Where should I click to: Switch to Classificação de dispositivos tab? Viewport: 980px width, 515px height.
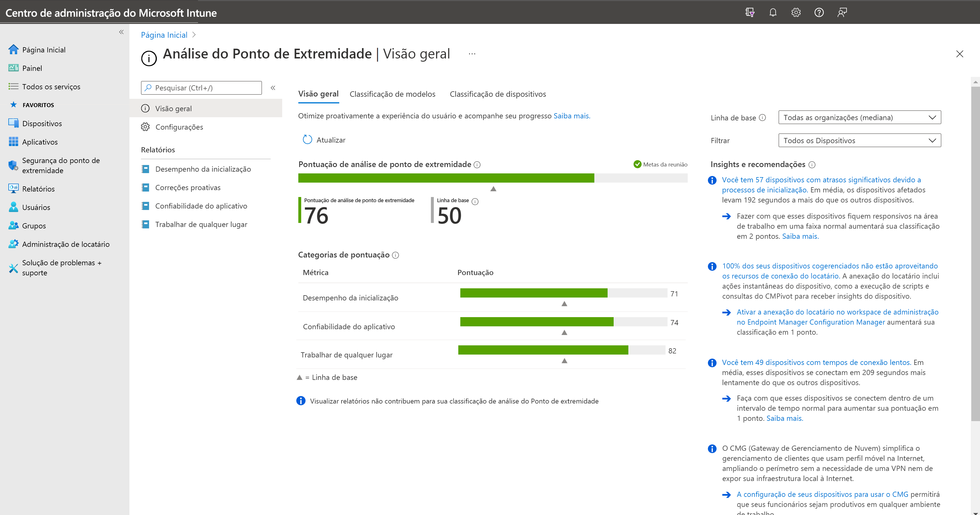(497, 94)
